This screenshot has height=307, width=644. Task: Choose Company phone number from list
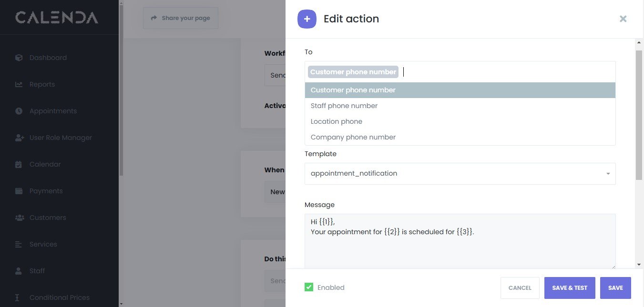[353, 137]
